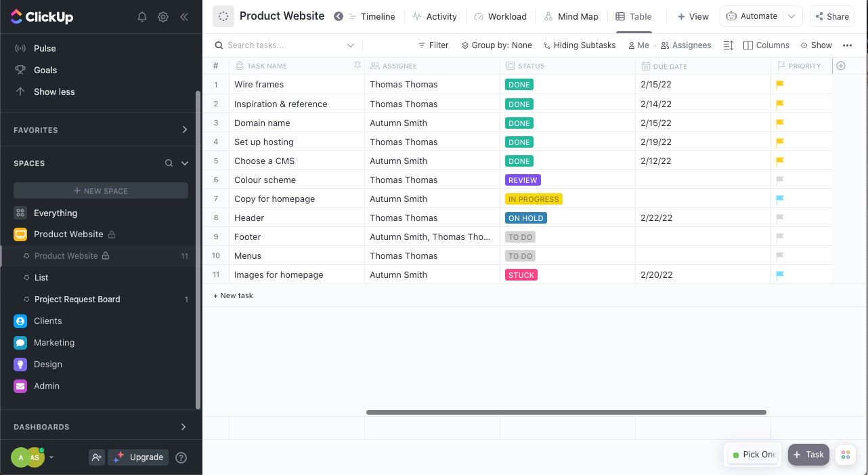Select the Product Website space
868x475 pixels.
click(68, 234)
